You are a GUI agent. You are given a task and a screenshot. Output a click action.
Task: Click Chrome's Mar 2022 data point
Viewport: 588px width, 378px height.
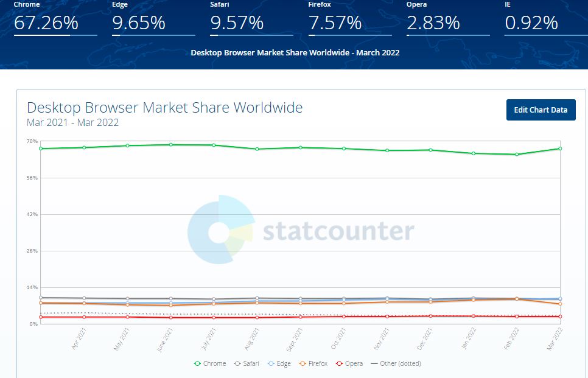pos(559,149)
